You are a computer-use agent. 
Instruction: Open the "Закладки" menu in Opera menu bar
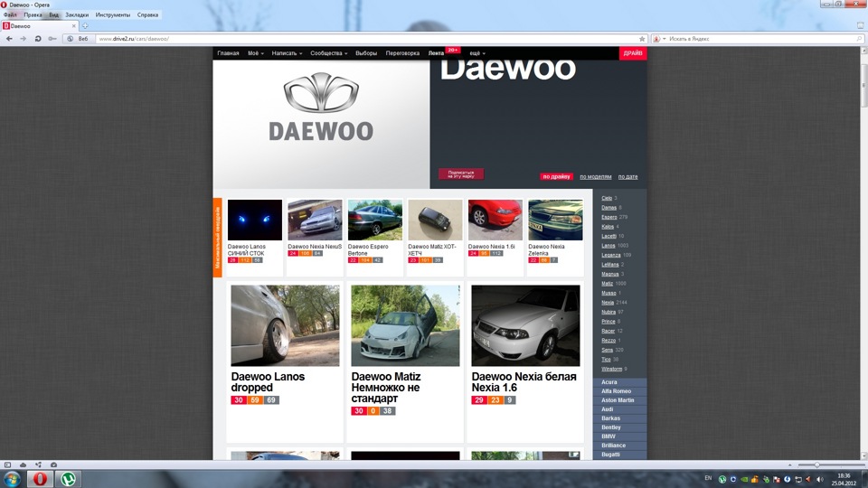tap(77, 15)
